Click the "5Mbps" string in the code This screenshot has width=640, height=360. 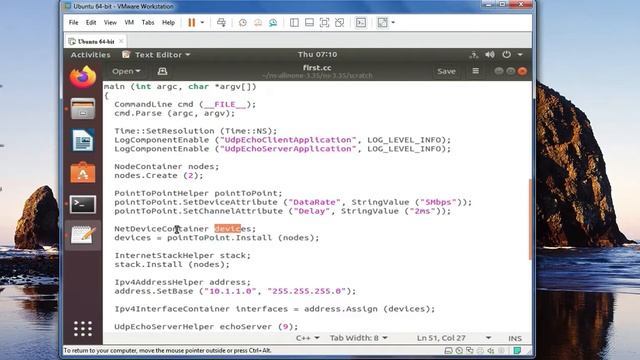(x=438, y=202)
